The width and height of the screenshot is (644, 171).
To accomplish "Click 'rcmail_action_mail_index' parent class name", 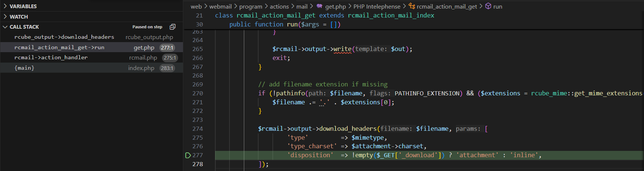I will coord(391,15).
